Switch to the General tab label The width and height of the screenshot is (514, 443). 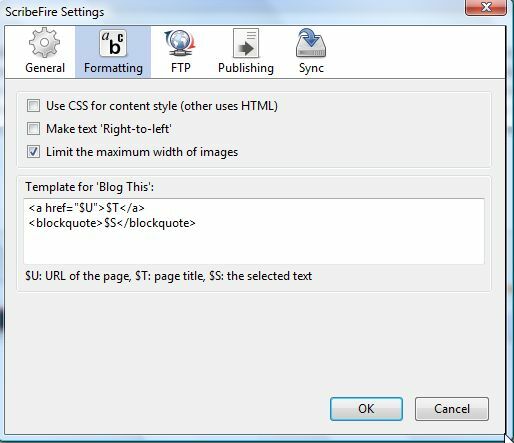click(x=45, y=68)
